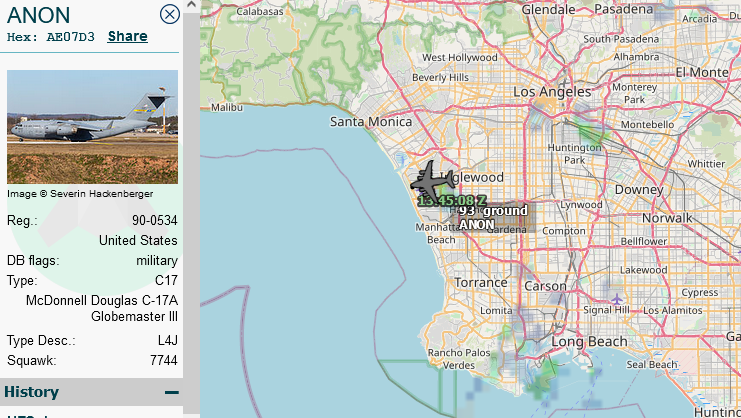
Task: Click the Pasadena map label
Action: [623, 9]
